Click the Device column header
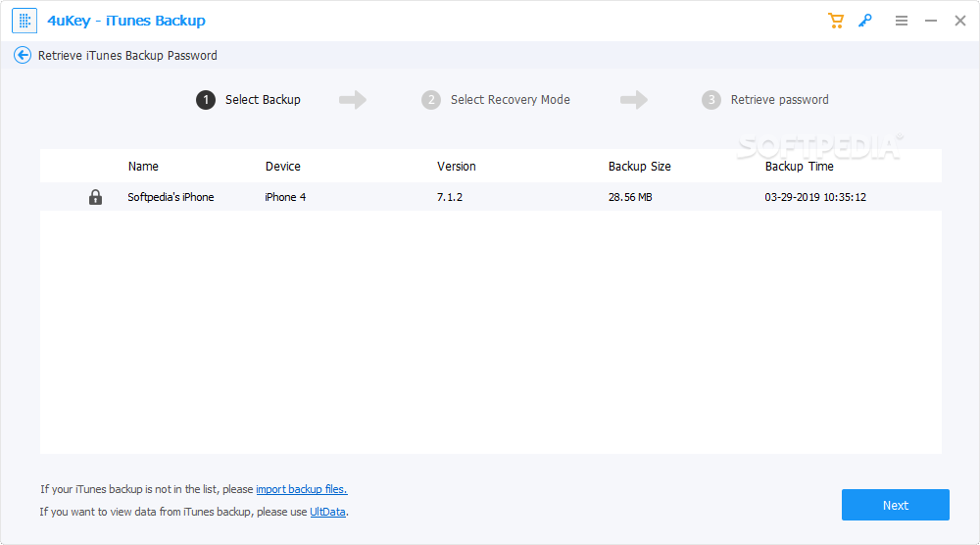Image resolution: width=980 pixels, height=545 pixels. [x=282, y=167]
